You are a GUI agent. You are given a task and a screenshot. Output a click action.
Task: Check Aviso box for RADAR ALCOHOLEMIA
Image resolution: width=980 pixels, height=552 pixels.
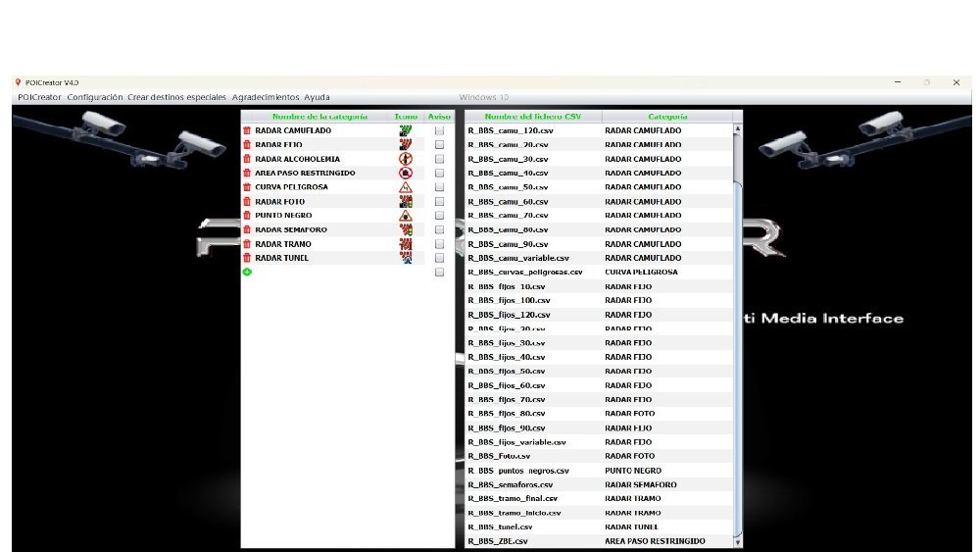[439, 159]
